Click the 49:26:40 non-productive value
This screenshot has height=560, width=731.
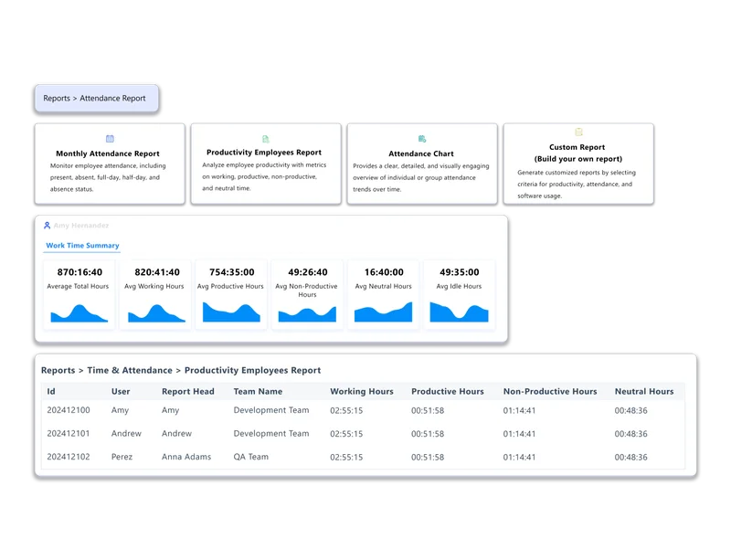[308, 272]
